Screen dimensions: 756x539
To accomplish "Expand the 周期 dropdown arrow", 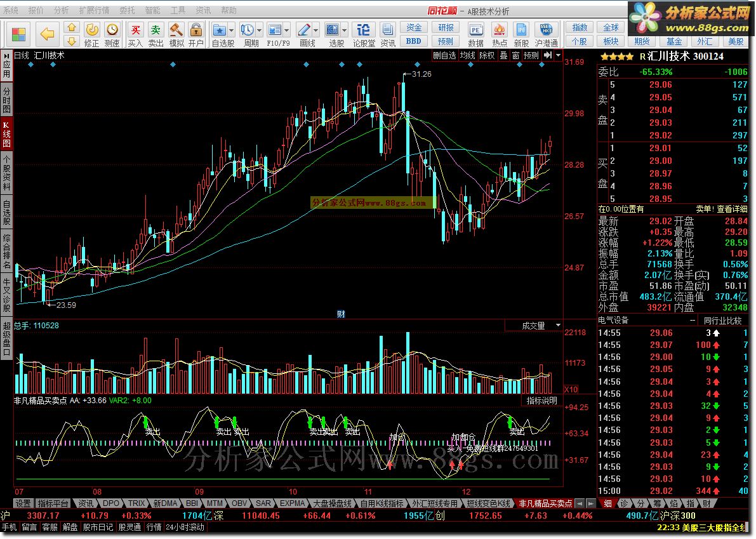I will point(260,30).
